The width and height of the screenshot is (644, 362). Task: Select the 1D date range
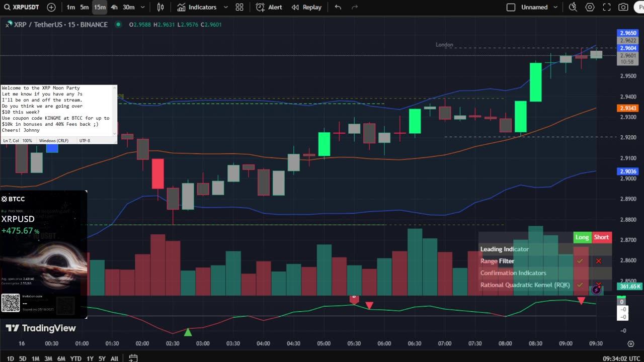click(x=11, y=358)
